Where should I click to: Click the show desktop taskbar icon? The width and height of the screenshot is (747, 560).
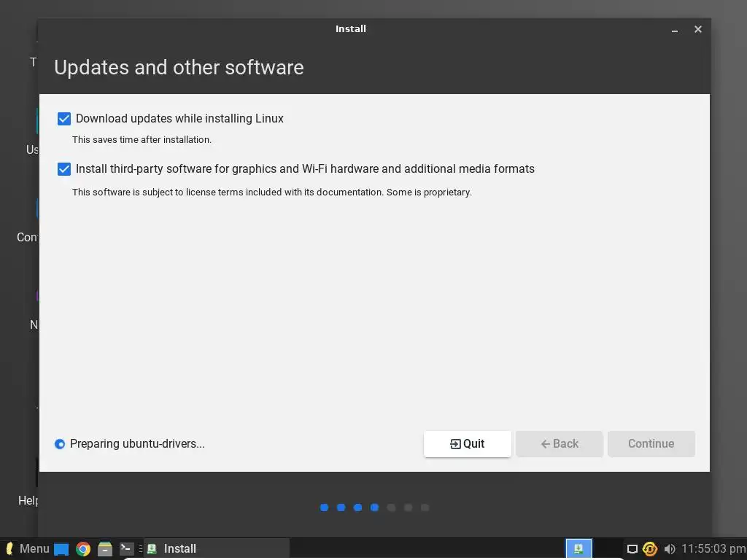61,549
